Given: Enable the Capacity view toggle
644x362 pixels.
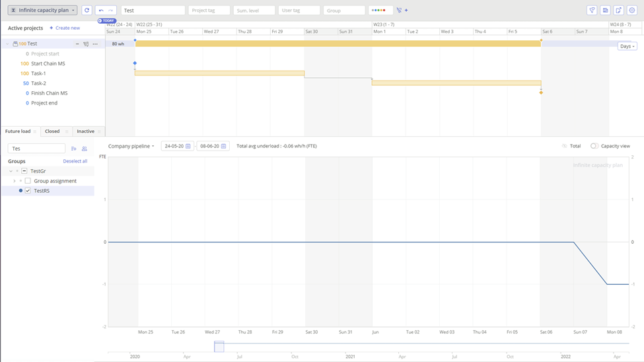Looking at the screenshot, I should 594,146.
